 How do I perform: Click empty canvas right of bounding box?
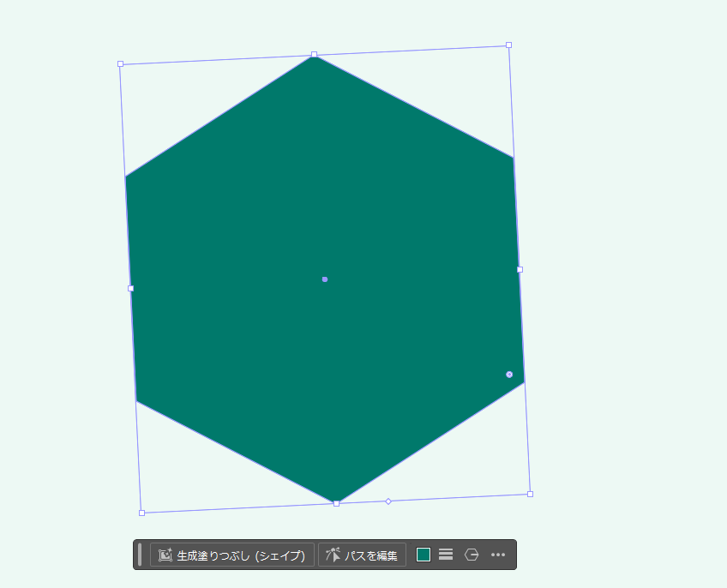tap(626, 257)
